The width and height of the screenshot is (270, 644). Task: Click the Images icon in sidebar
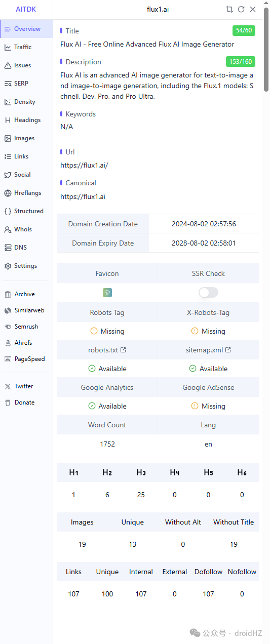pos(8,138)
